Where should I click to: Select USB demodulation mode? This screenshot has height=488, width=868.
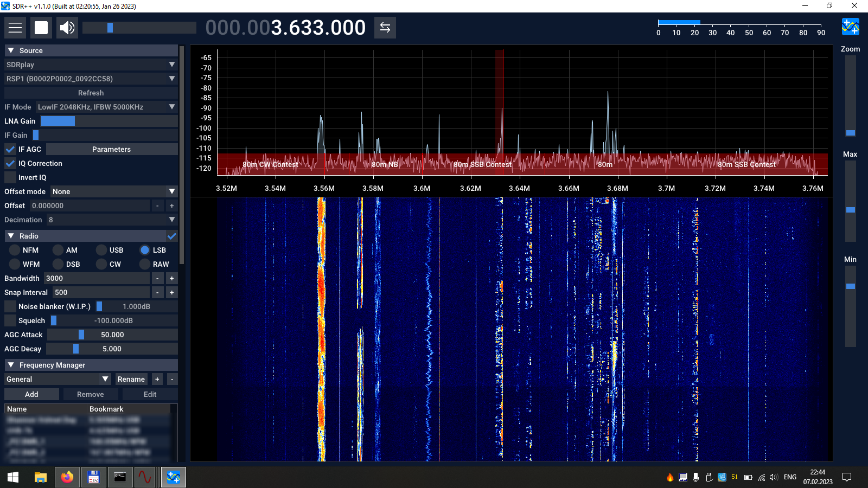click(x=101, y=250)
